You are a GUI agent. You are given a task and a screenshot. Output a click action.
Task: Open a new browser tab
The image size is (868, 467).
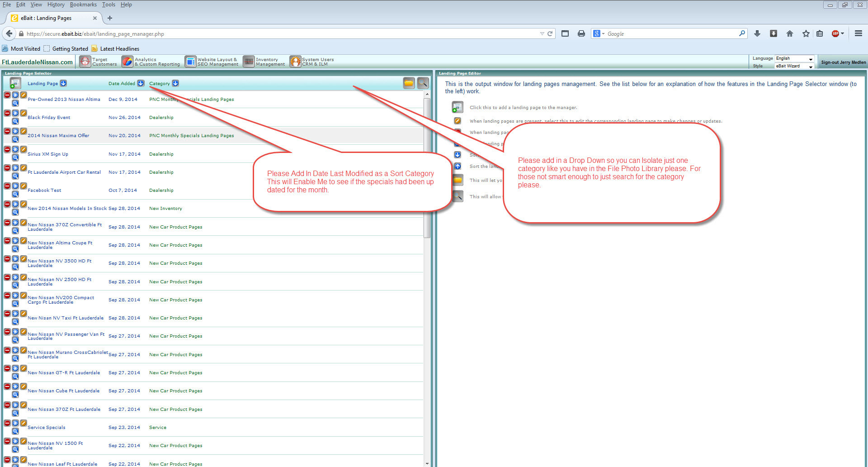click(x=110, y=18)
